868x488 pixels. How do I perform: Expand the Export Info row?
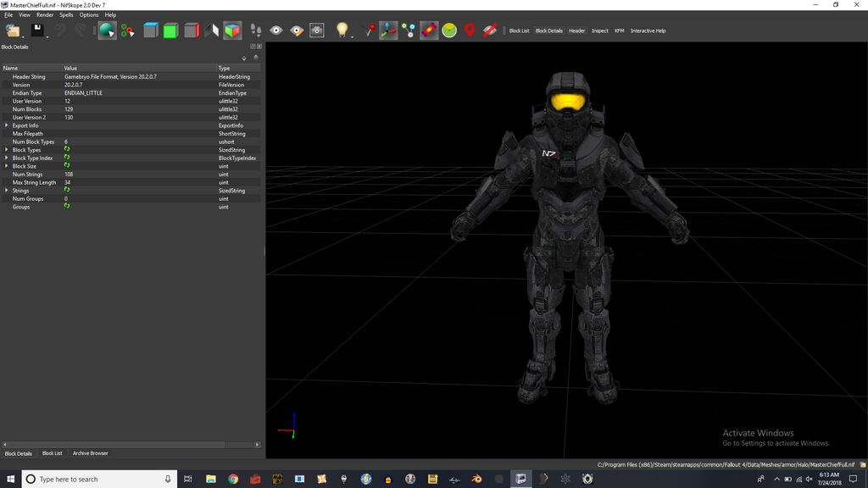tap(7, 125)
